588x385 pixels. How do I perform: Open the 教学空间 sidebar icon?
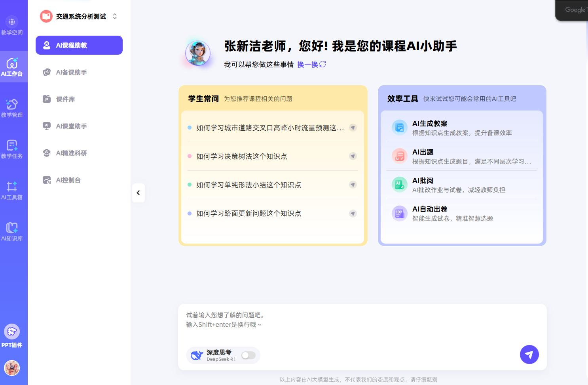tap(12, 26)
